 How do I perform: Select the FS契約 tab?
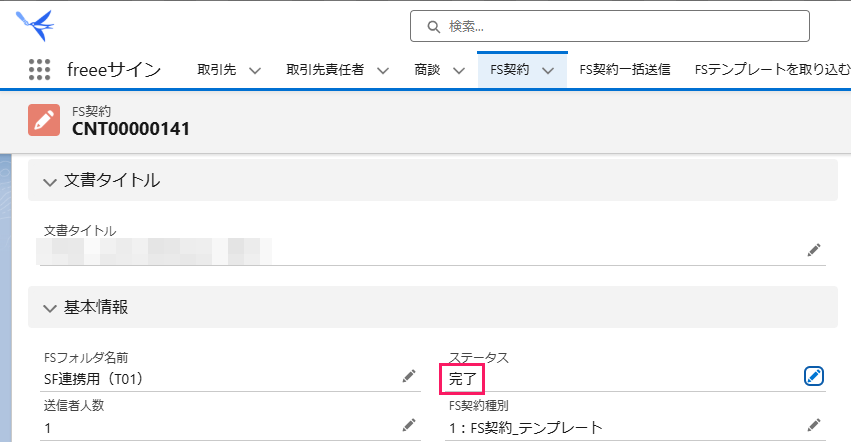(510, 70)
